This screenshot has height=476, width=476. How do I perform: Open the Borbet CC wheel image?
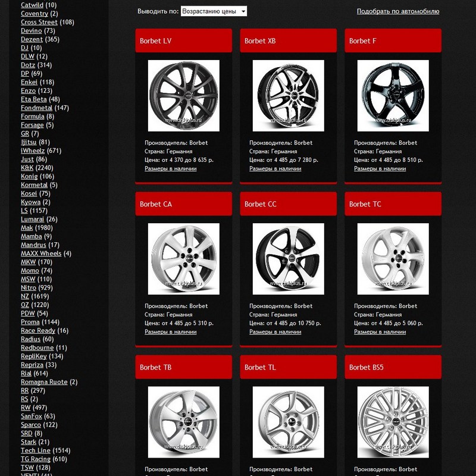click(289, 259)
